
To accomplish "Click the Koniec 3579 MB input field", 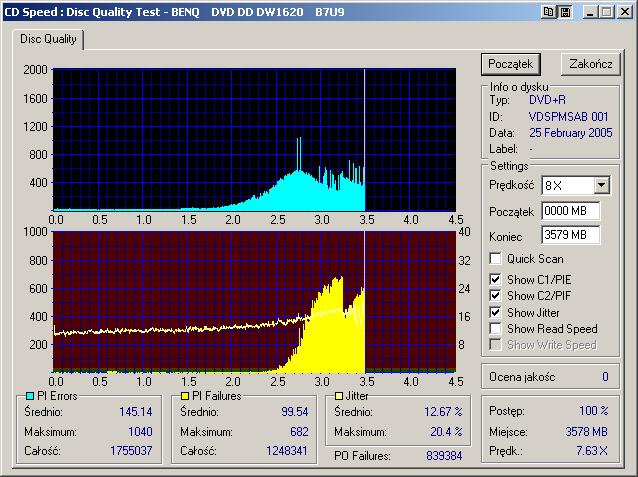I will point(570,235).
